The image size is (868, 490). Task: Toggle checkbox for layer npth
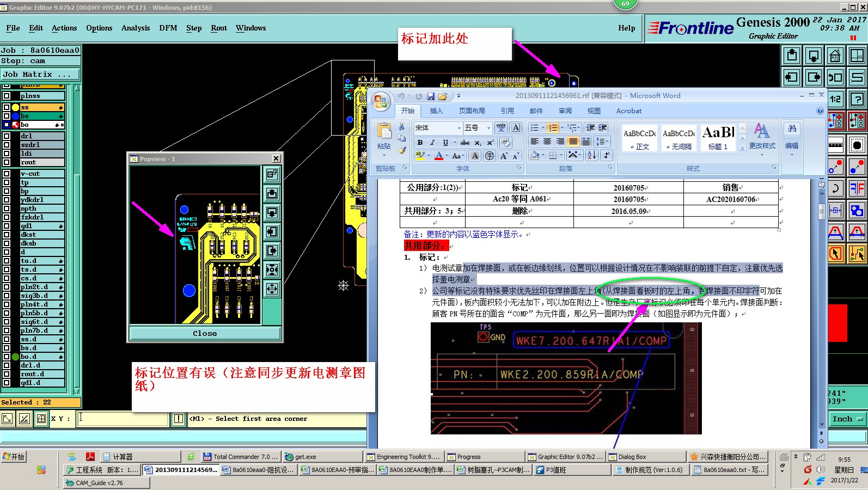7,209
